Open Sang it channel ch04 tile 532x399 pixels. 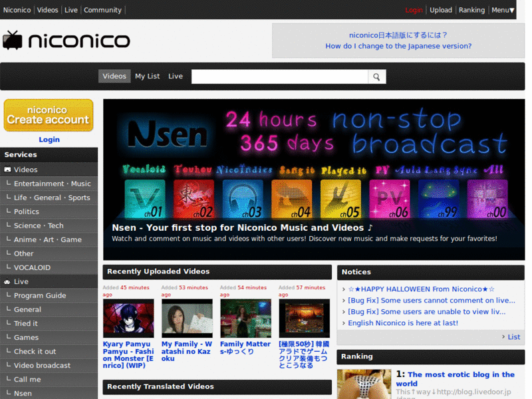(x=291, y=199)
